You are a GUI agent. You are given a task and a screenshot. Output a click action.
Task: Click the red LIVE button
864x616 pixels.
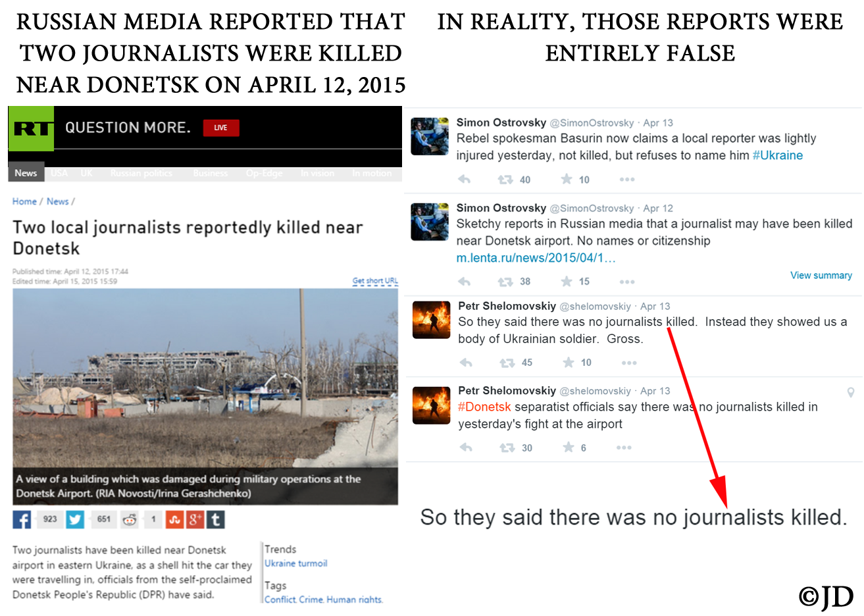[221, 128]
